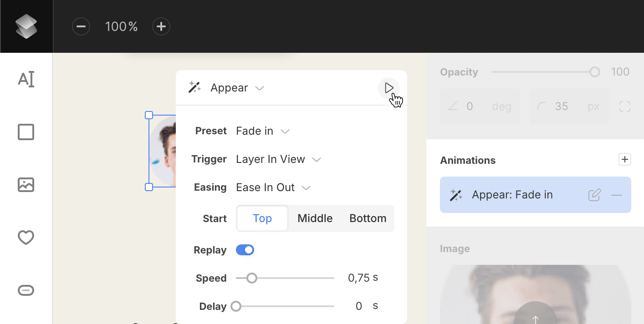Click the Image section heading
644x324 pixels.
click(x=455, y=249)
